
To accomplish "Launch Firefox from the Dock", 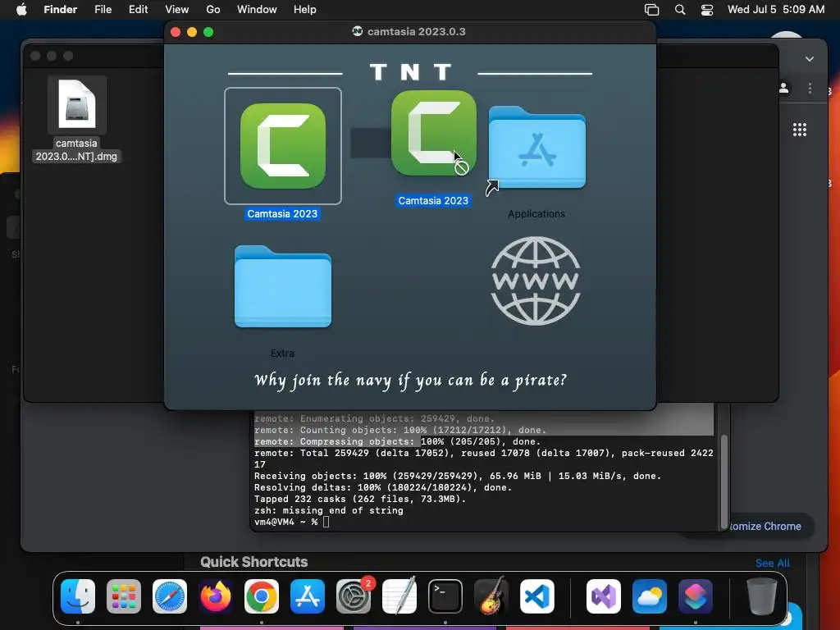I will pos(216,596).
